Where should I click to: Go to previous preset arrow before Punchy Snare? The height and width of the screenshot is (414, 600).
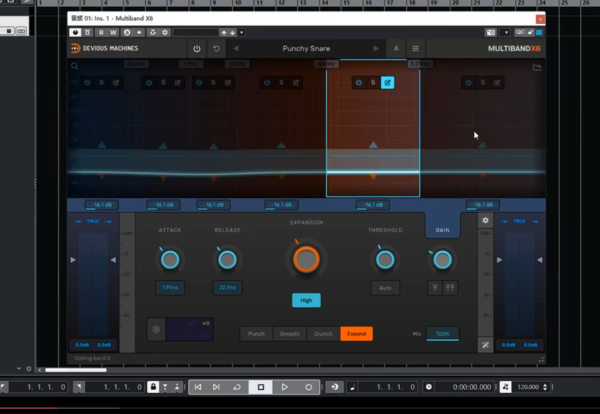point(236,49)
